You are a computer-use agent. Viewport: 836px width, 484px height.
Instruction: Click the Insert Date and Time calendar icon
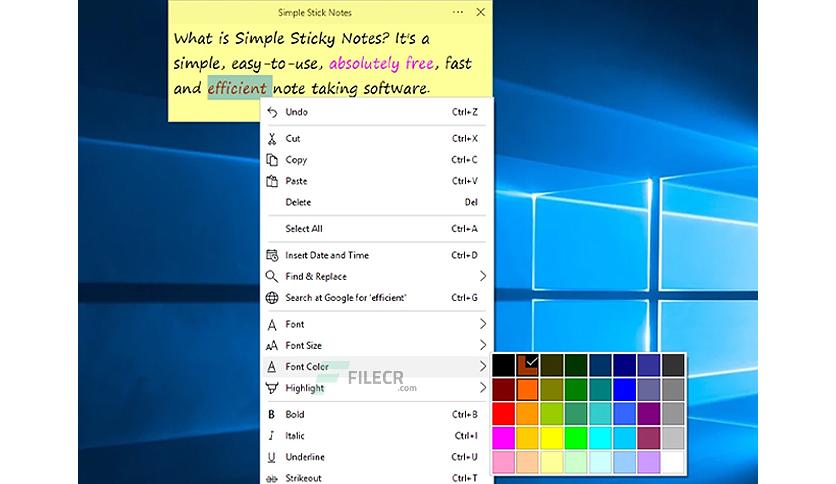(x=272, y=255)
